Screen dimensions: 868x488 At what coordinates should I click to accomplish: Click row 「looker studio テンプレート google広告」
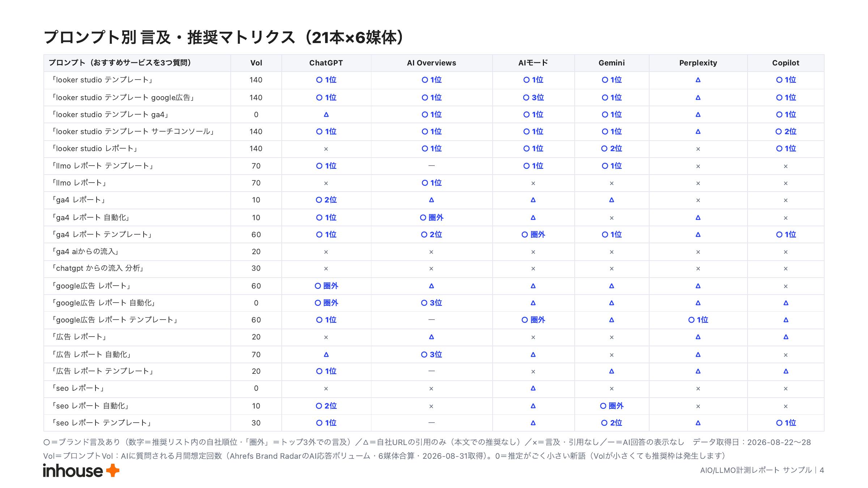click(434, 98)
